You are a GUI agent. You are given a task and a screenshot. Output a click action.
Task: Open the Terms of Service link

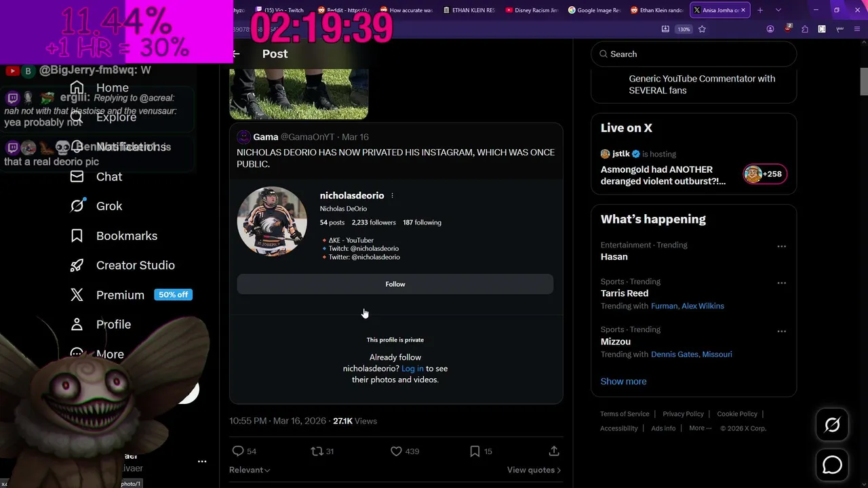point(625,414)
